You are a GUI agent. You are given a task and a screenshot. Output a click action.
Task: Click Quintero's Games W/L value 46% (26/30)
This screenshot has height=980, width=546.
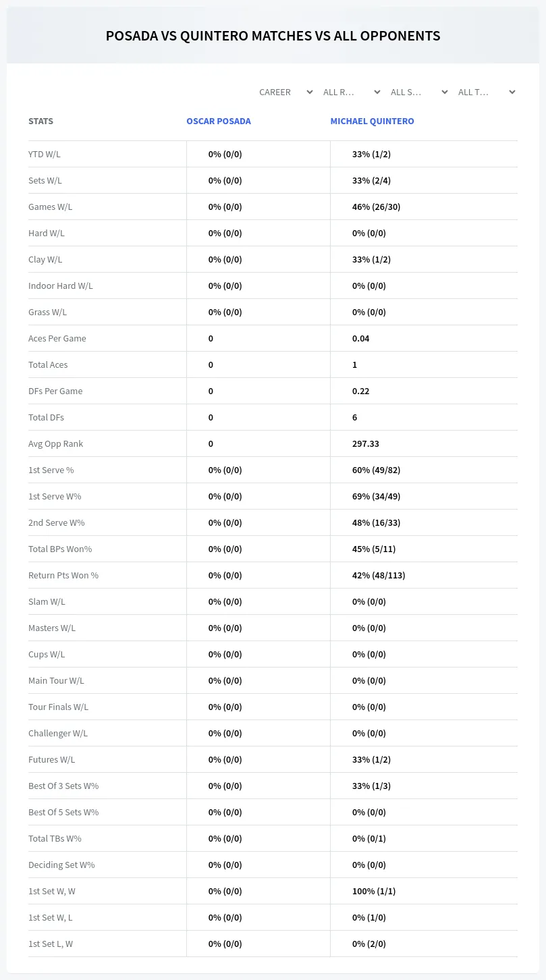376,207
